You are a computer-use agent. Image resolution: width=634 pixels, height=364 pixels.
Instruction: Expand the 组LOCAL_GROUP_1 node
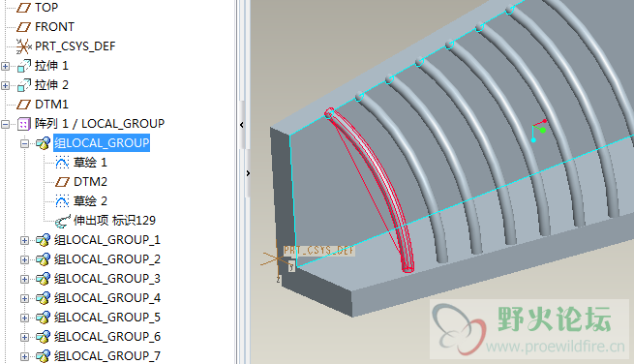click(24, 241)
